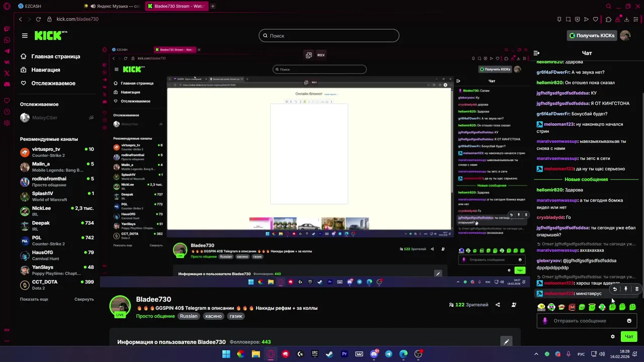Screen dimensions: 644x362
Task: Open chat settings gear icon
Action: tap(612, 336)
